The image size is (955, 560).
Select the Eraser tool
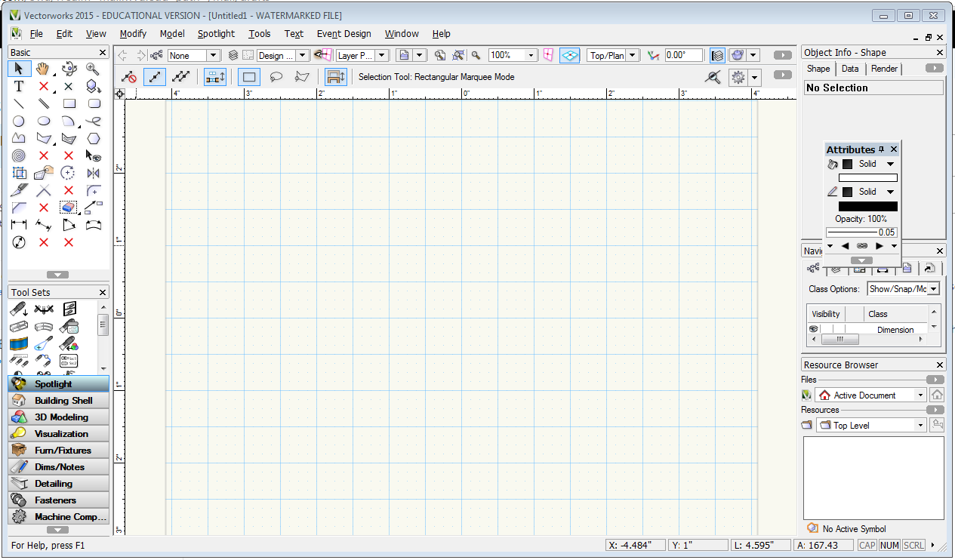point(69,208)
